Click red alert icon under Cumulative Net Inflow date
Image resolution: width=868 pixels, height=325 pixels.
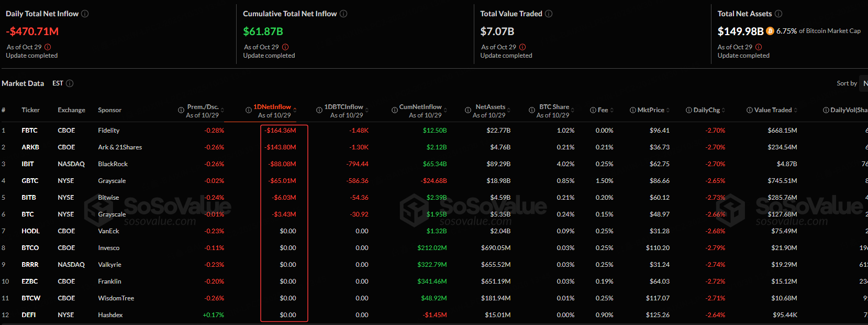click(285, 47)
